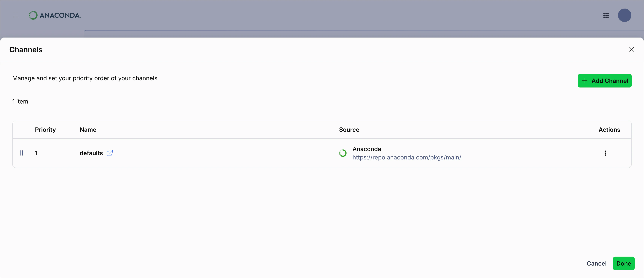Select the Priority column header
The height and width of the screenshot is (278, 644).
[x=45, y=130]
